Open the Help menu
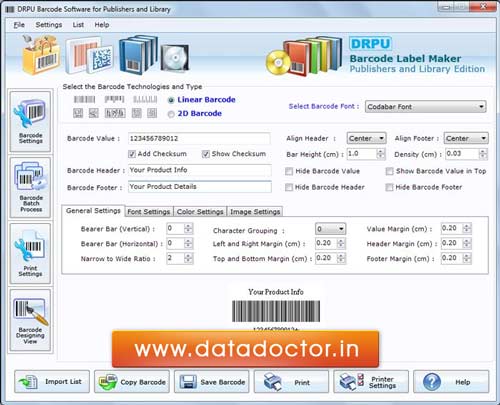 pyautogui.click(x=102, y=25)
